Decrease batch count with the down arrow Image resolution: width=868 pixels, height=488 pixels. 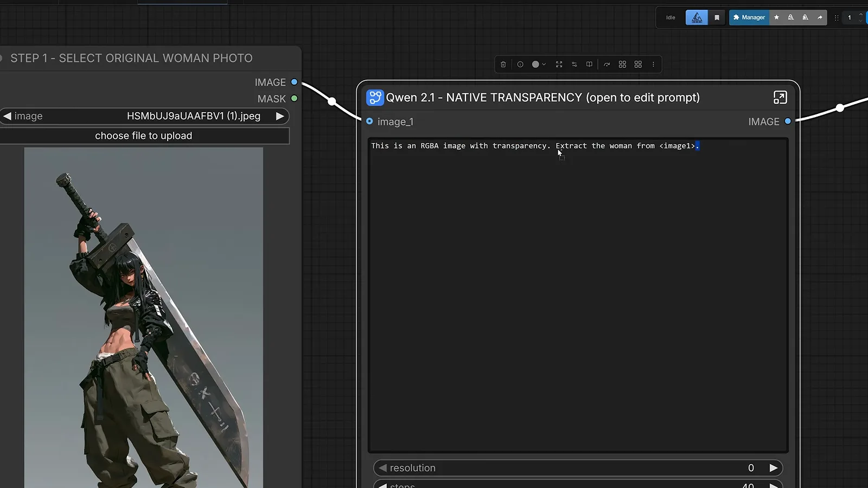(x=860, y=21)
